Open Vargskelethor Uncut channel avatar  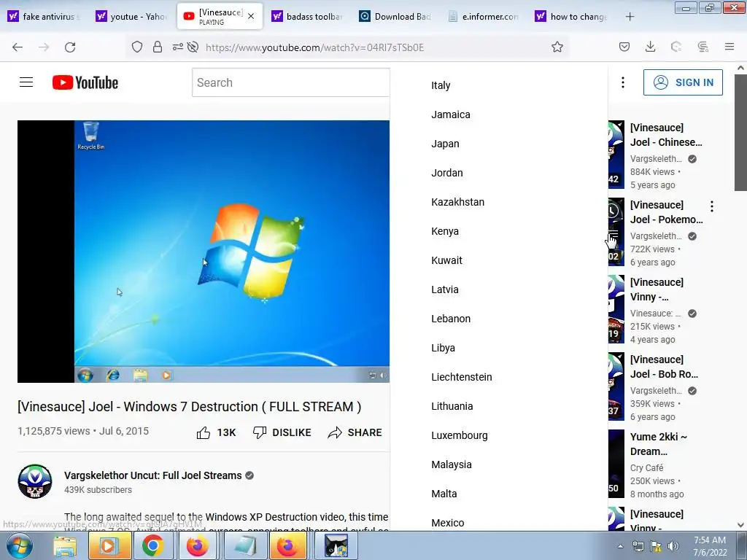coord(35,481)
